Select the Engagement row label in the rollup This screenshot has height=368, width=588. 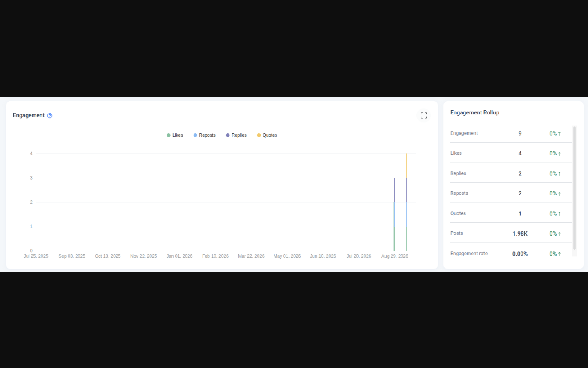coord(464,133)
